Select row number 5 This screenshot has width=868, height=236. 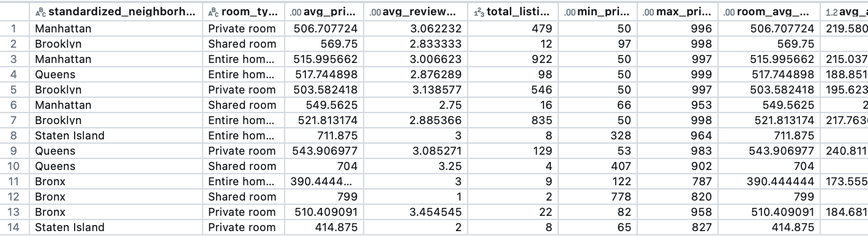pos(15,90)
